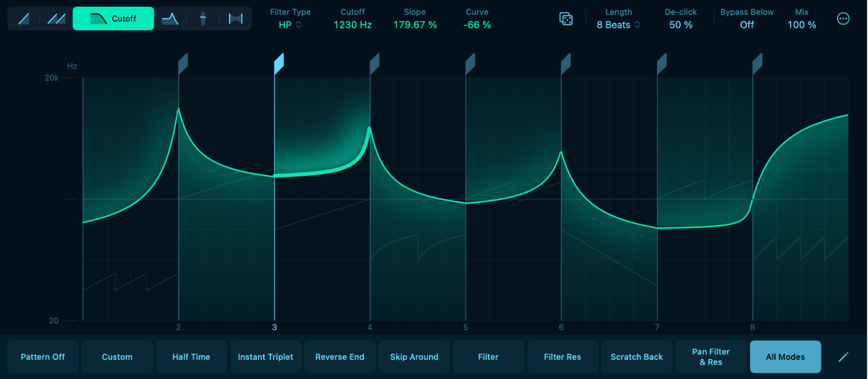Image resolution: width=868 pixels, height=379 pixels.
Task: Click the Hz axis unit label
Action: [72, 66]
